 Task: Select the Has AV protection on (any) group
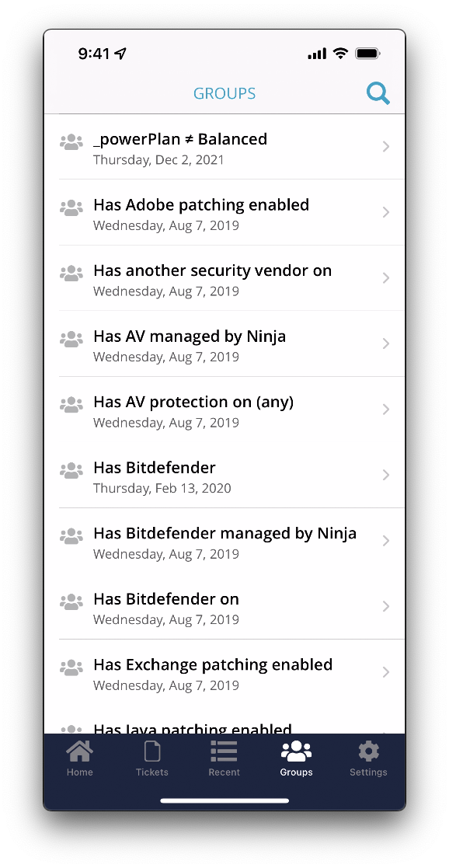(x=224, y=409)
